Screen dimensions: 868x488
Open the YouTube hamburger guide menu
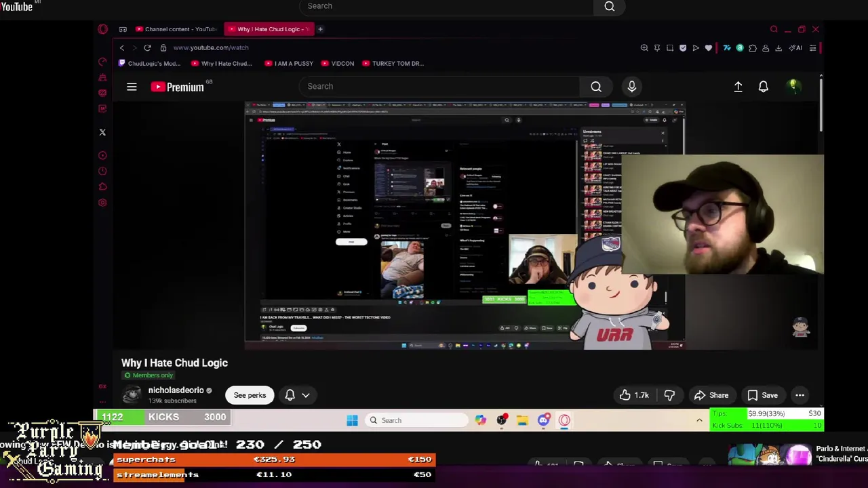tap(132, 87)
